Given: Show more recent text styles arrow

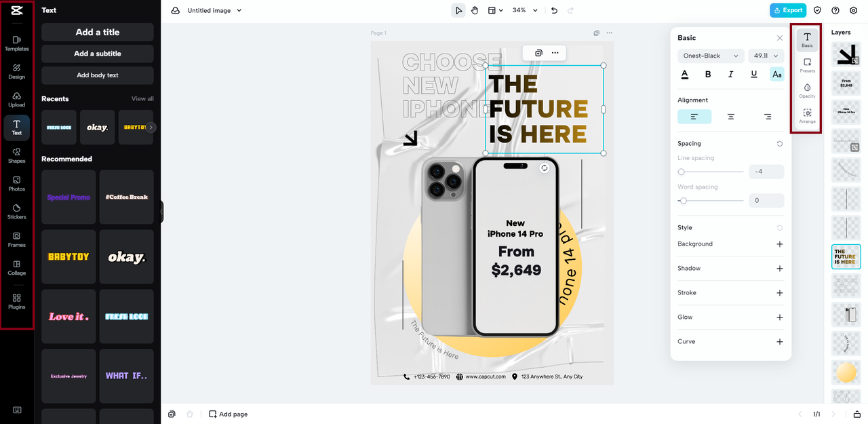Looking at the screenshot, I should click(151, 128).
